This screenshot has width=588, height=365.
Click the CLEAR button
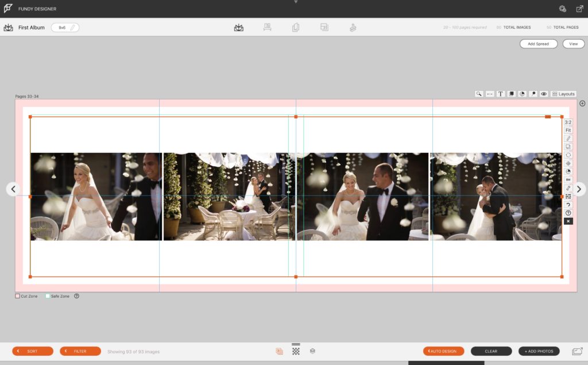tap(492, 351)
